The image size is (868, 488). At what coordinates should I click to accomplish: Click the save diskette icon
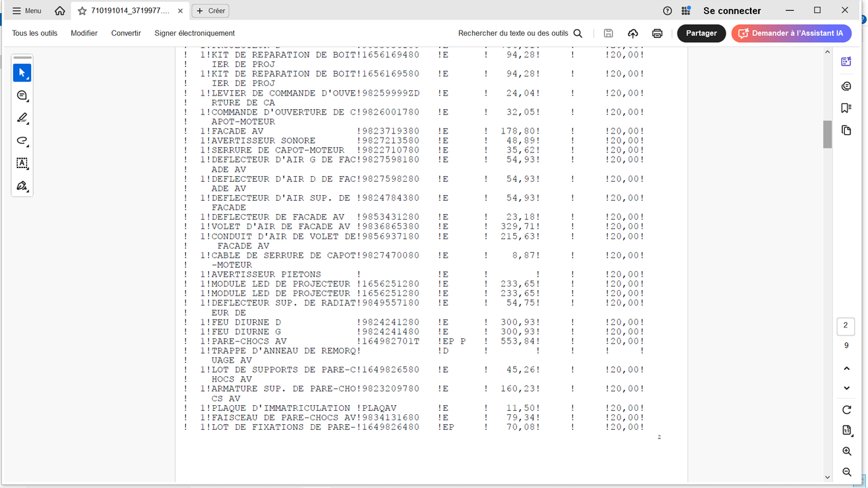click(608, 33)
